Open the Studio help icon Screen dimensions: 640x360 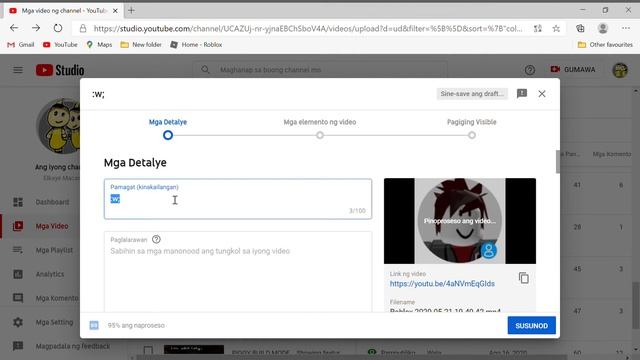[x=530, y=70]
